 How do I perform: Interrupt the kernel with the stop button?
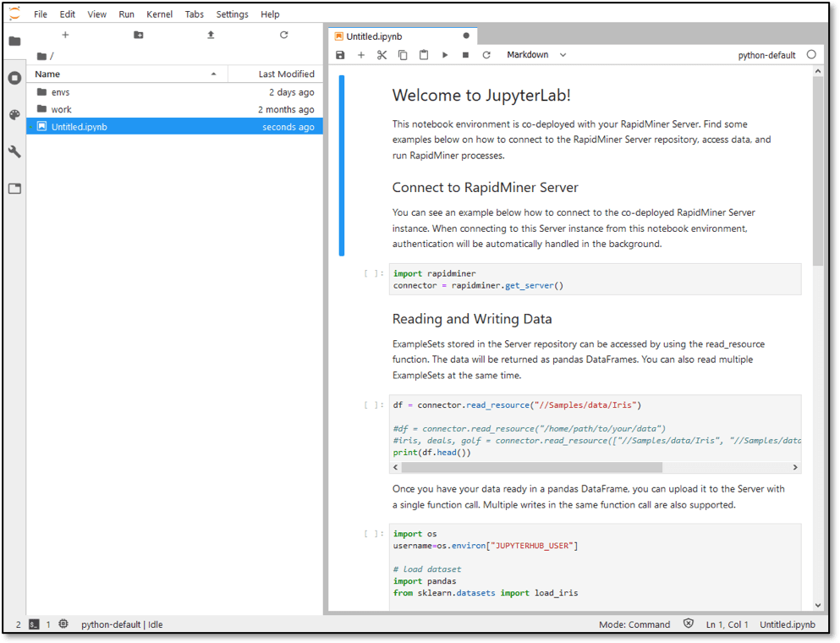(465, 55)
